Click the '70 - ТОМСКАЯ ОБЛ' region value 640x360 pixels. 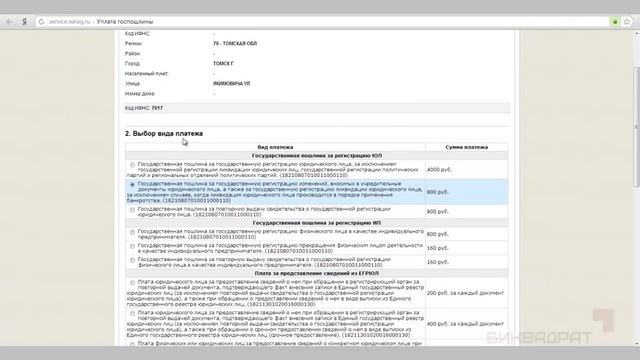[235, 44]
